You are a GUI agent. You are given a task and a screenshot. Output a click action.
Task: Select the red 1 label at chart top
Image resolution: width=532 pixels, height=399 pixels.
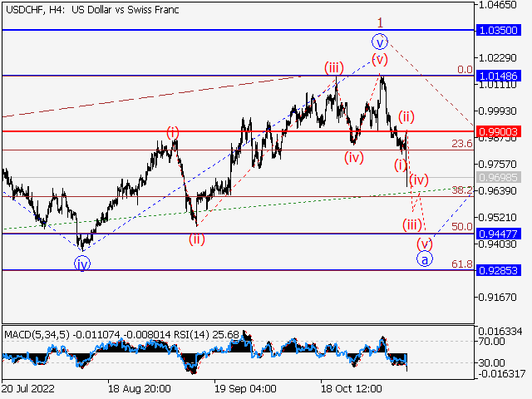(380, 22)
